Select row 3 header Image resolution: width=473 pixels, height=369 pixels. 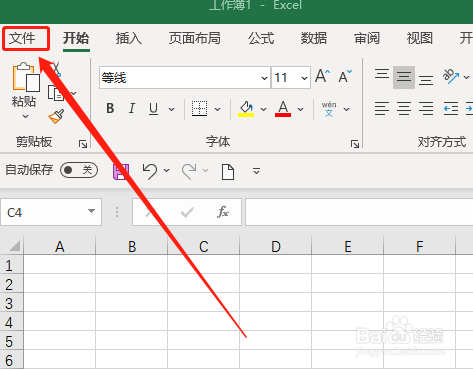(x=11, y=303)
